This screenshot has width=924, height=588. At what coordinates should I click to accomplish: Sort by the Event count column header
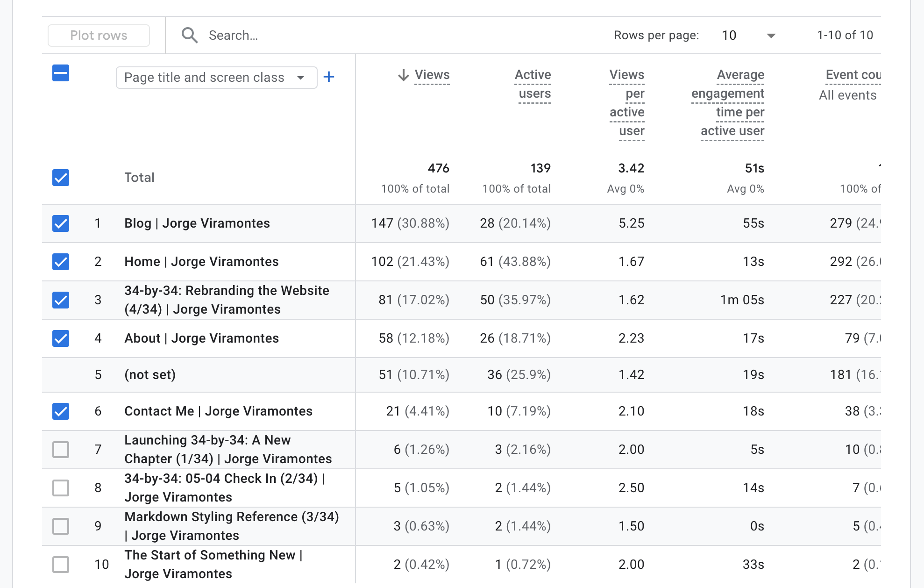pos(853,75)
